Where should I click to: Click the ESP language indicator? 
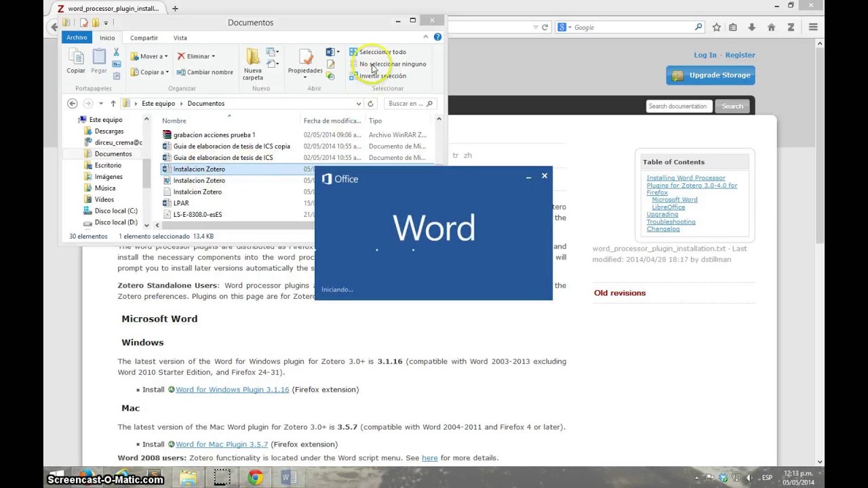767,478
